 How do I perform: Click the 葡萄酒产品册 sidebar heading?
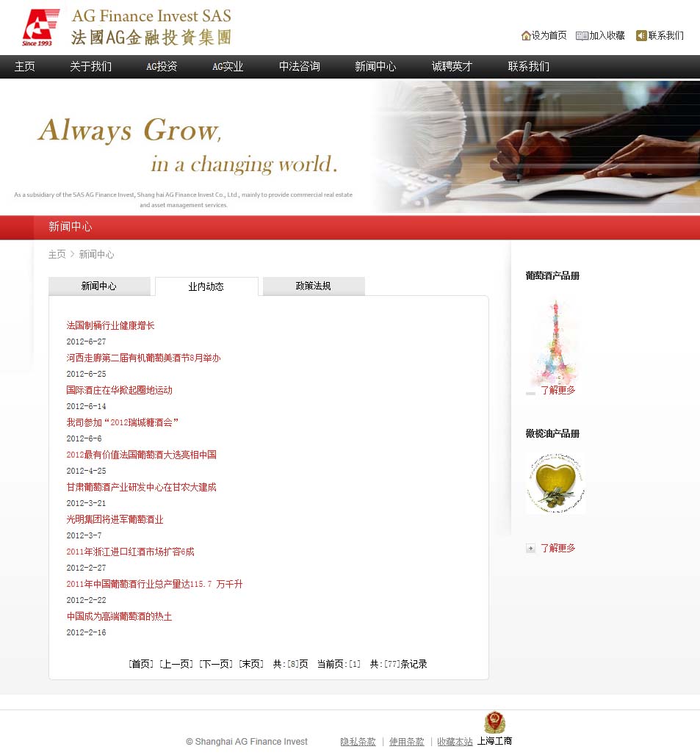click(552, 275)
